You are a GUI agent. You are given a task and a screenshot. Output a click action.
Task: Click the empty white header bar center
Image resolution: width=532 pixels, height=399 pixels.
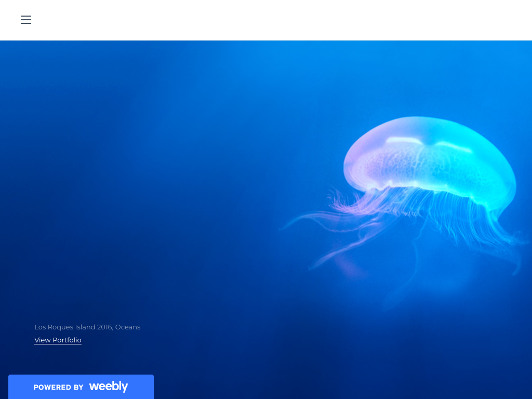pos(266,20)
